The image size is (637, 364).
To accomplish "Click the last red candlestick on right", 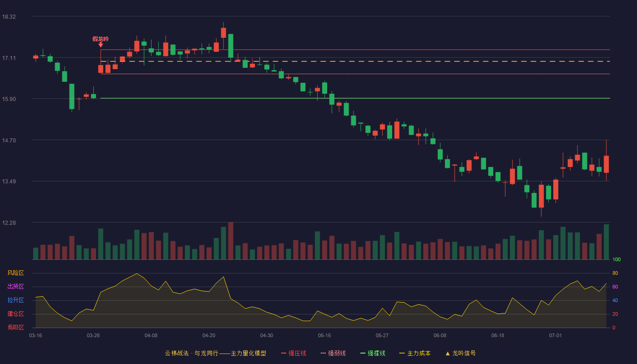I will (606, 164).
